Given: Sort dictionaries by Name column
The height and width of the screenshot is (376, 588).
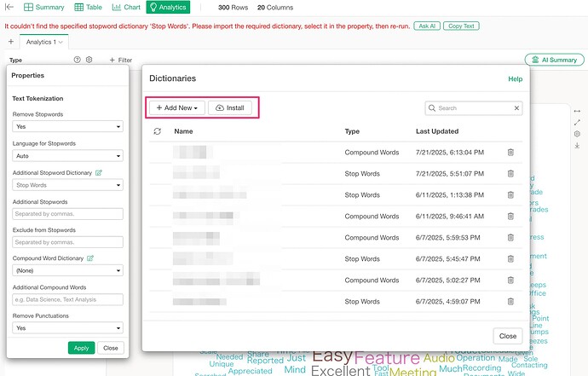Looking at the screenshot, I should pos(183,131).
